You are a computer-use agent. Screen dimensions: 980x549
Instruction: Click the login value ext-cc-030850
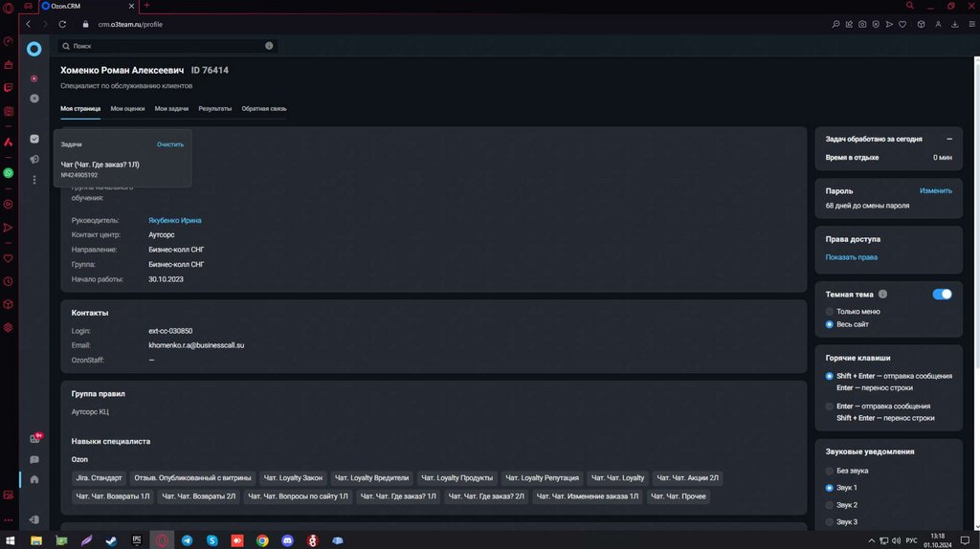click(x=170, y=331)
